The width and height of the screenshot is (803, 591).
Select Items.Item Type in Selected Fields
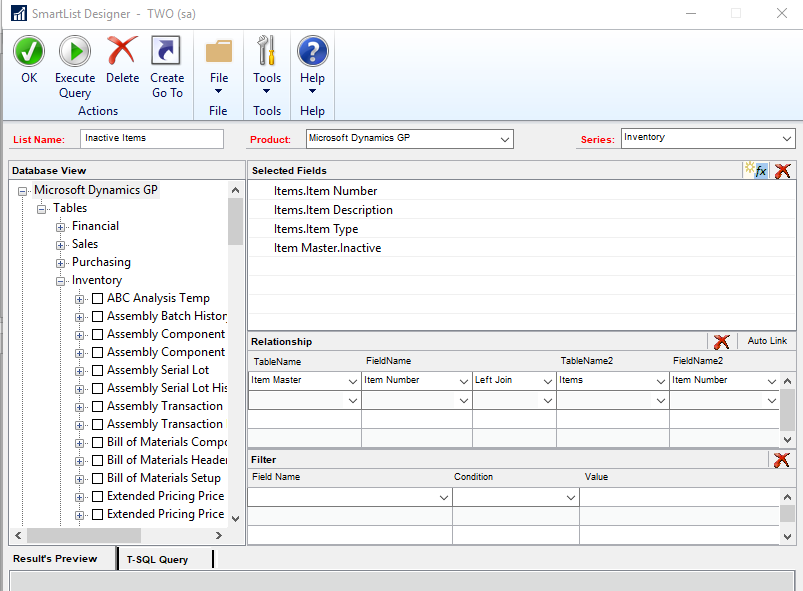click(521, 229)
